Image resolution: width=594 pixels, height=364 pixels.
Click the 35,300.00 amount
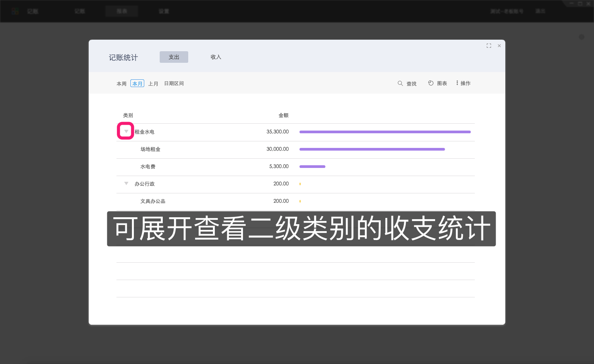[278, 132]
